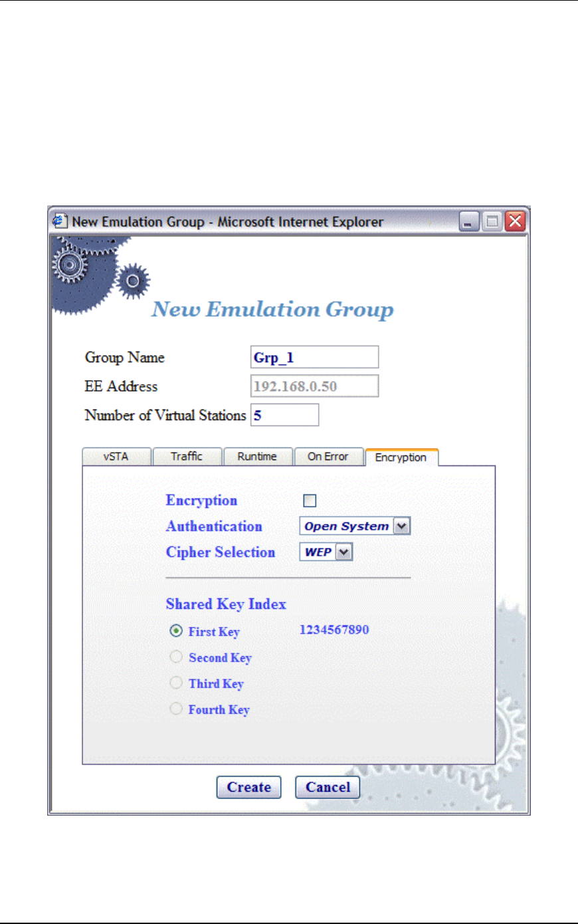Click the Create button
Viewport: 578px width, 924px height.
pyautogui.click(x=249, y=787)
